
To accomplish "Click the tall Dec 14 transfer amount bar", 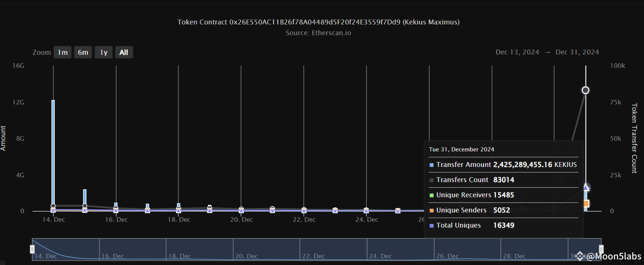I will pos(53,155).
